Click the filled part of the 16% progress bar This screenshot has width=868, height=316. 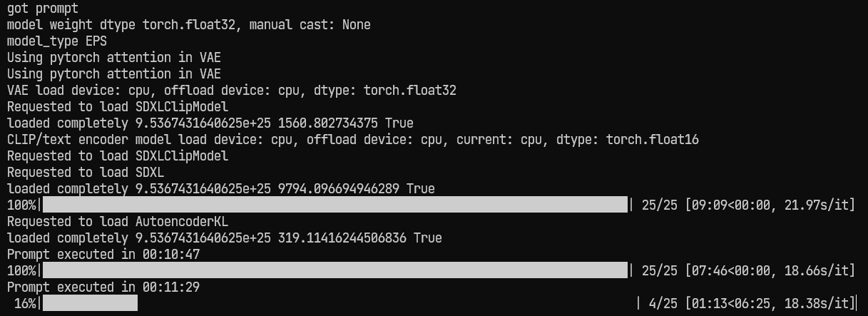tap(90, 303)
